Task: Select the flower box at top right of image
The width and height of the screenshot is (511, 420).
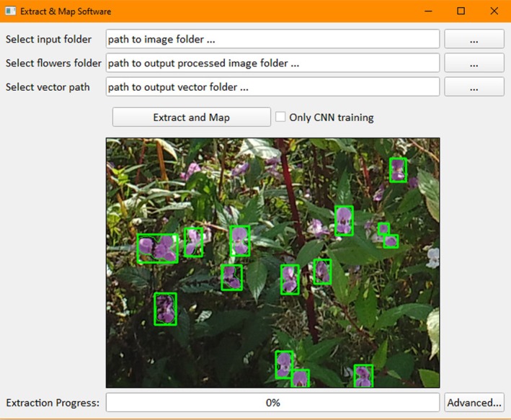Action: point(399,170)
